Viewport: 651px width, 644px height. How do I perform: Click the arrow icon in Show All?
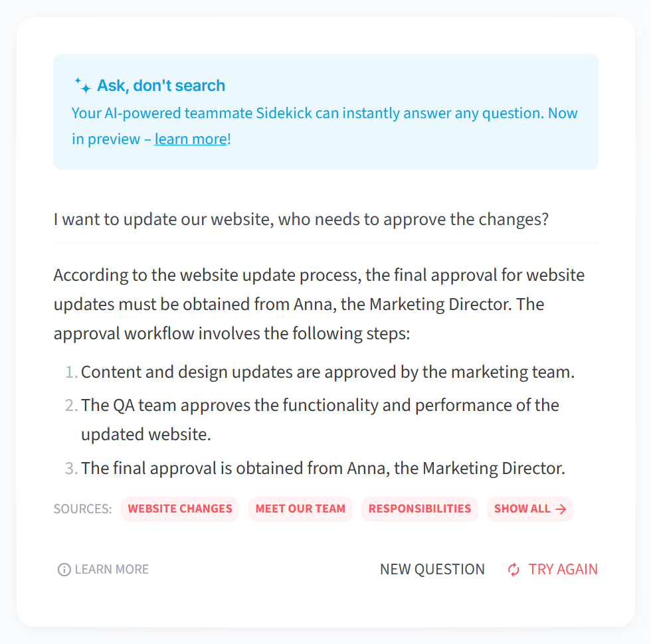[x=561, y=509]
